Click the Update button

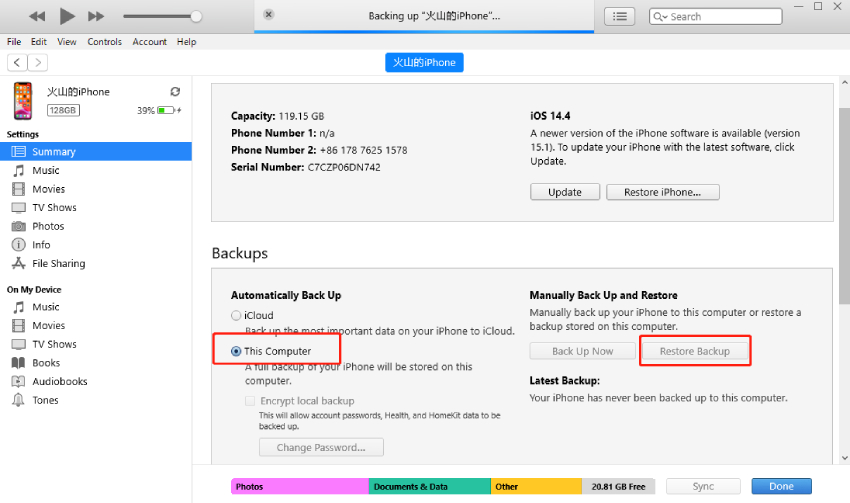565,192
